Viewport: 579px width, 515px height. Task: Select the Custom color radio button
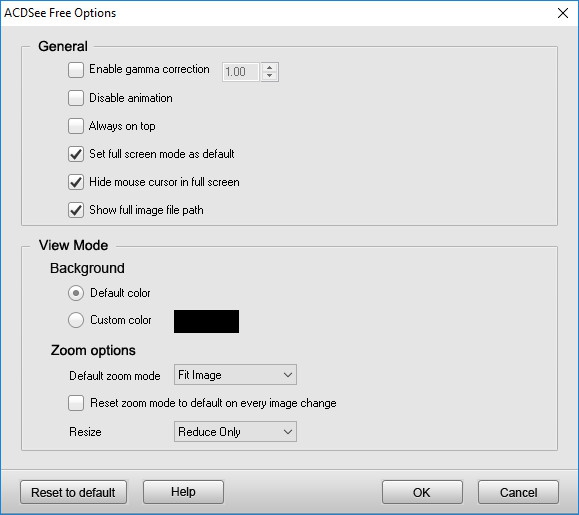[76, 320]
